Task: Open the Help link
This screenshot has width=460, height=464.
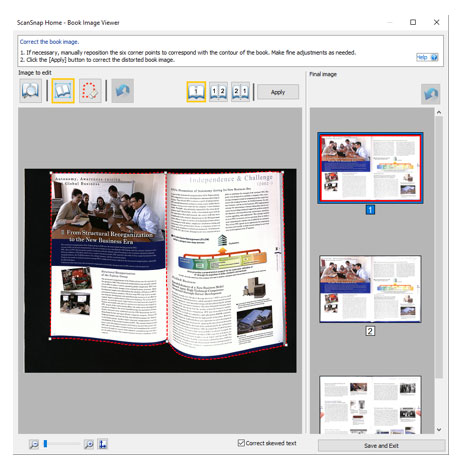Action: pos(427,57)
